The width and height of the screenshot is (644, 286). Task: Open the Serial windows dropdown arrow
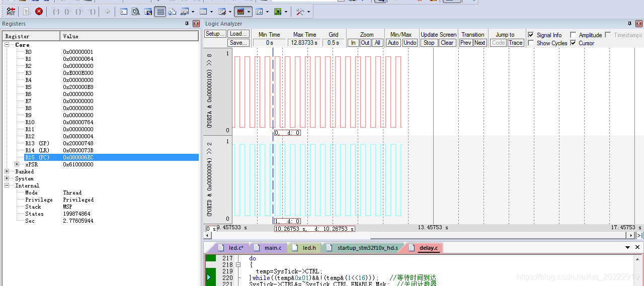coord(230,12)
